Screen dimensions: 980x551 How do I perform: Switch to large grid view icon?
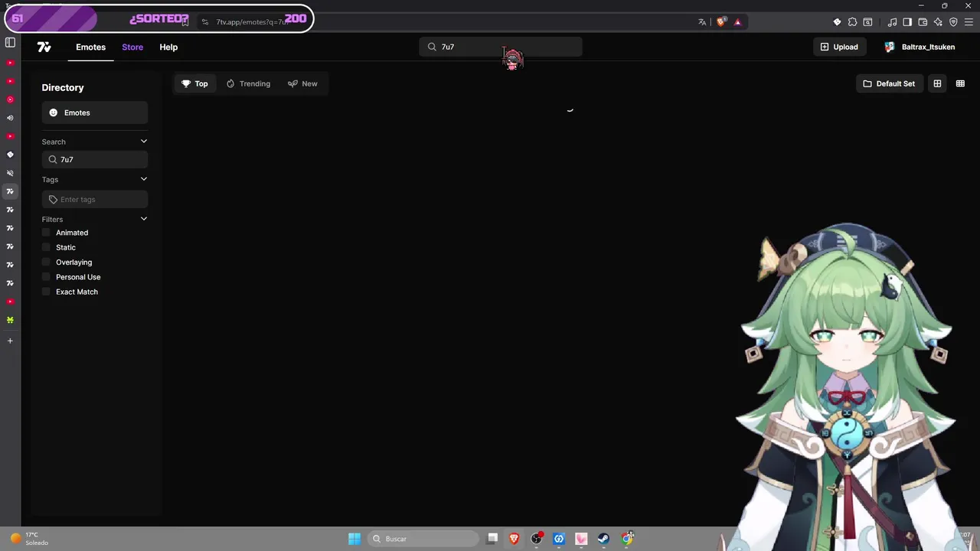pyautogui.click(x=937, y=83)
